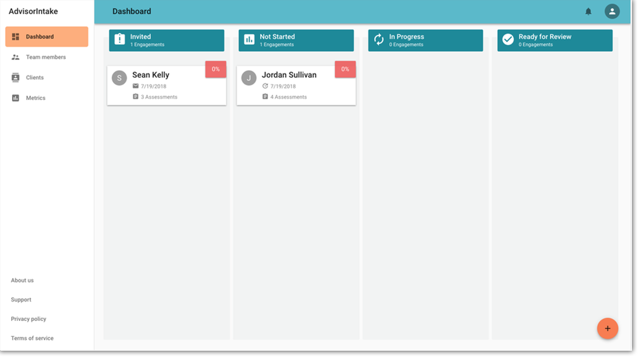The height and width of the screenshot is (364, 644).
Task: Click the Invited clipboard alert icon
Action: [x=119, y=39]
